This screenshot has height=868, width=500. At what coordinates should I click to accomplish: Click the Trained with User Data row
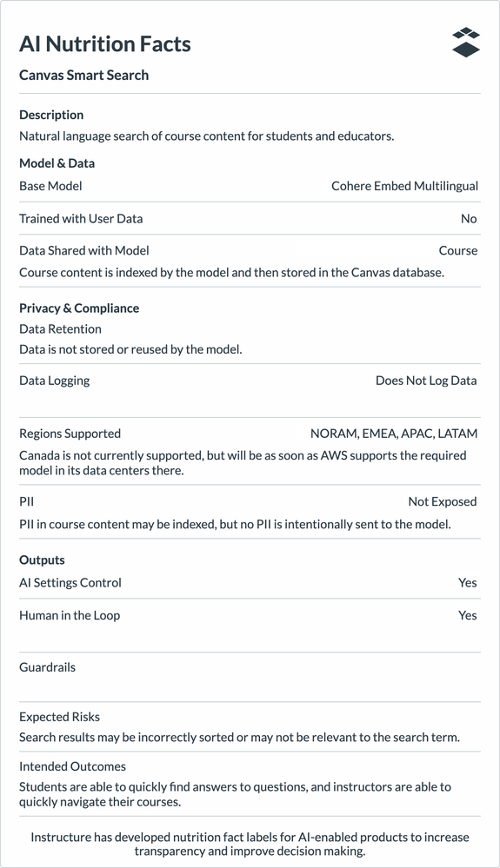[x=250, y=219]
